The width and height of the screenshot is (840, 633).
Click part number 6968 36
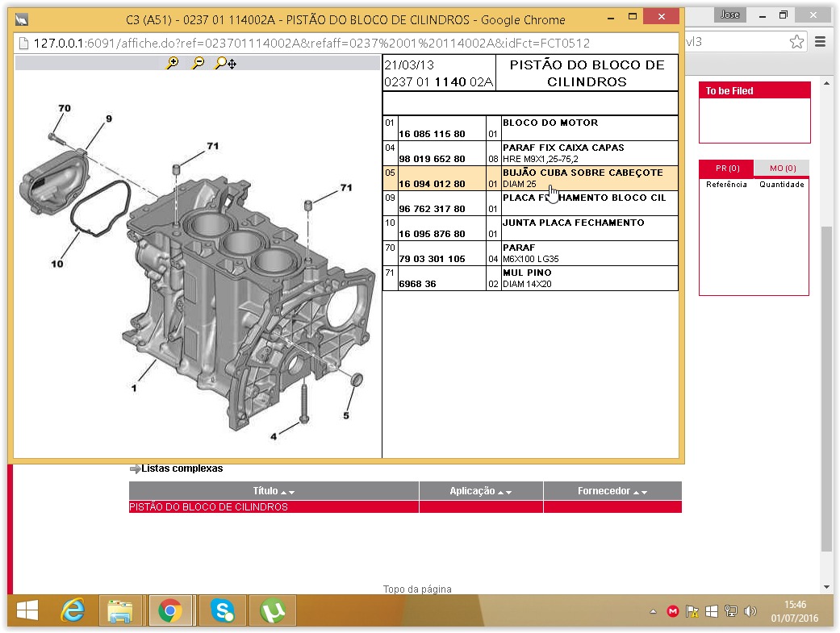pyautogui.click(x=417, y=284)
